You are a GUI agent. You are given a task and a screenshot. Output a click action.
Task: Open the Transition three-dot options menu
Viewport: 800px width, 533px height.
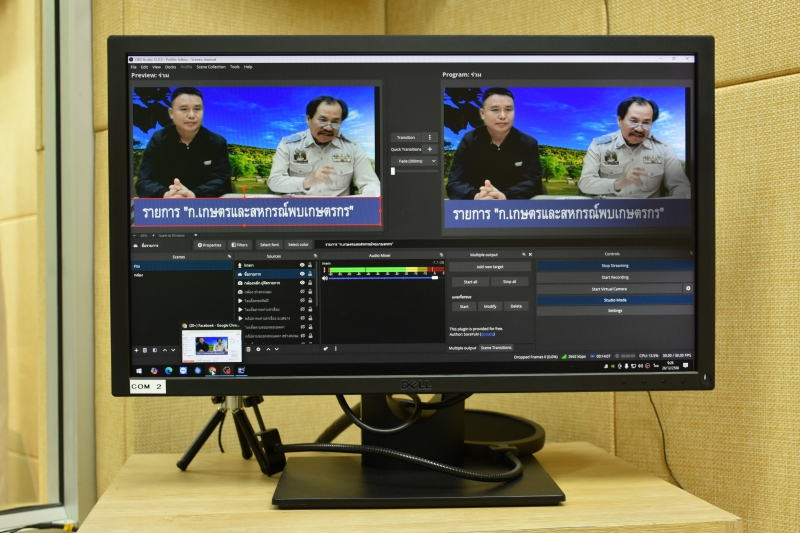[x=430, y=137]
